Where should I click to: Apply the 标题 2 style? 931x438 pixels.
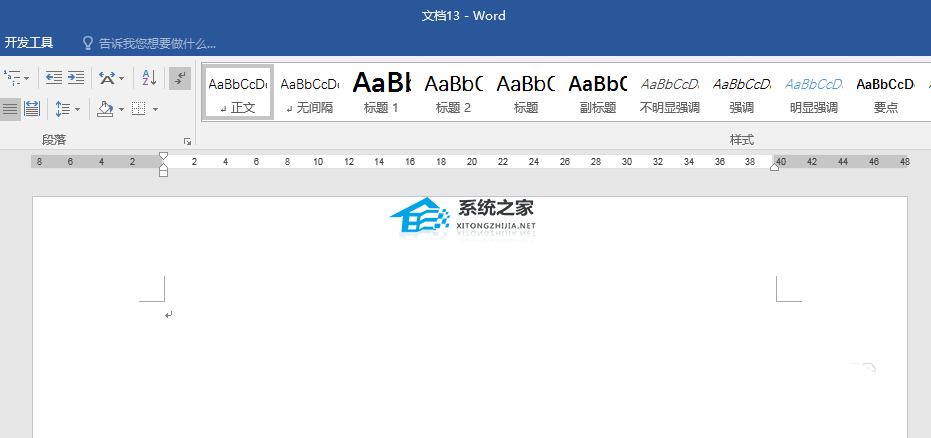click(x=454, y=92)
